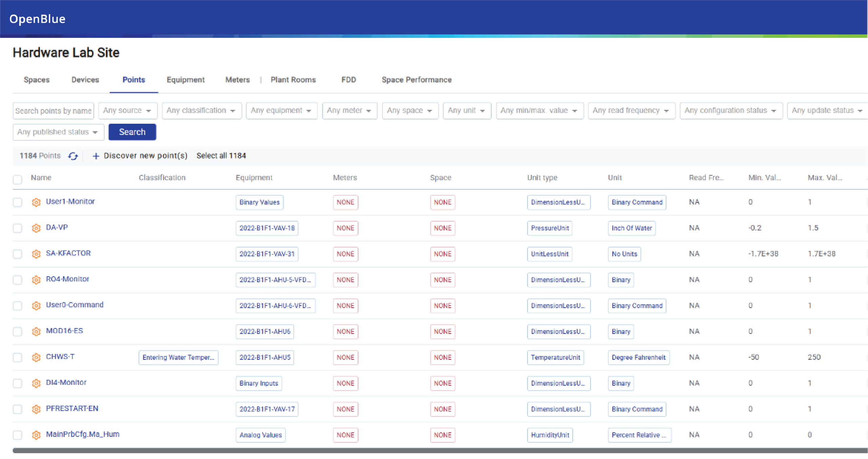Open the Any source dropdown
The width and height of the screenshot is (868, 459).
(127, 111)
